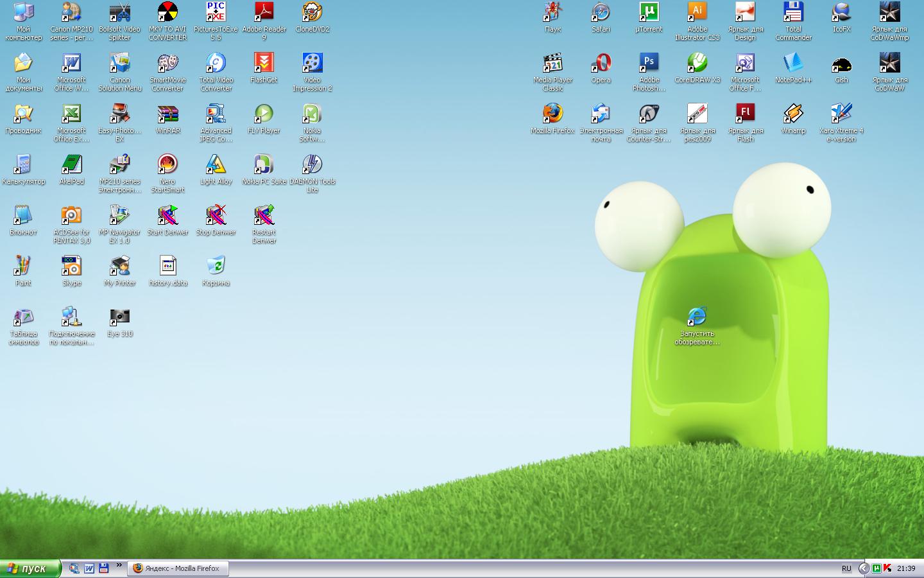Click the WinRAR desktop icon
This screenshot has width=924, height=578.
[167, 114]
